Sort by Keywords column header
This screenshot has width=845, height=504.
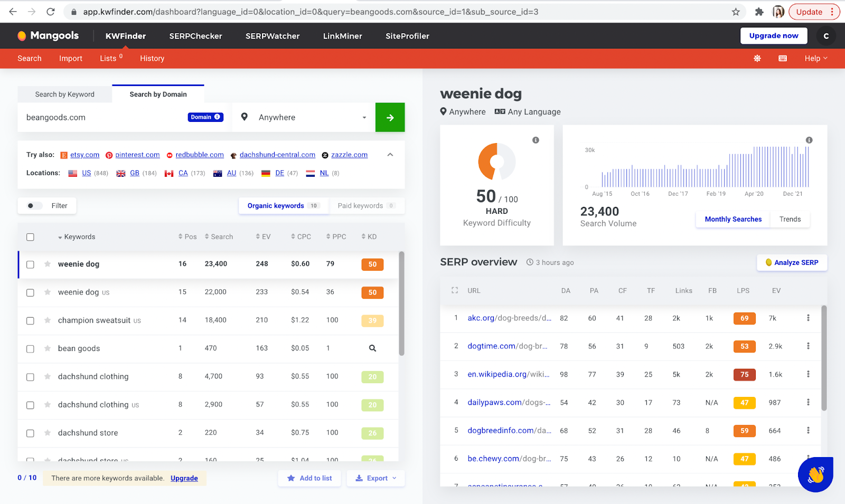click(77, 237)
